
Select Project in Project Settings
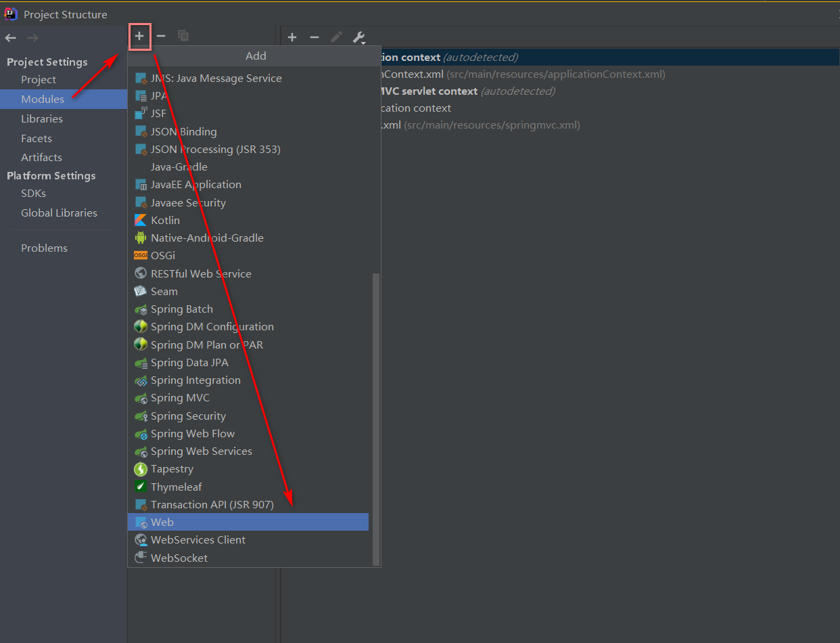pyautogui.click(x=39, y=79)
